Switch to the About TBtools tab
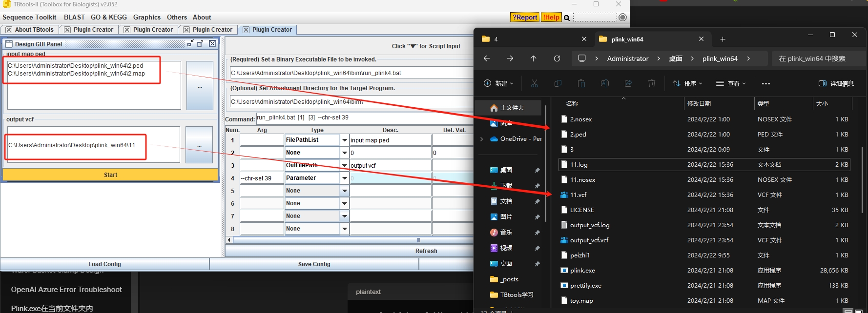The width and height of the screenshot is (868, 313). coord(34,30)
